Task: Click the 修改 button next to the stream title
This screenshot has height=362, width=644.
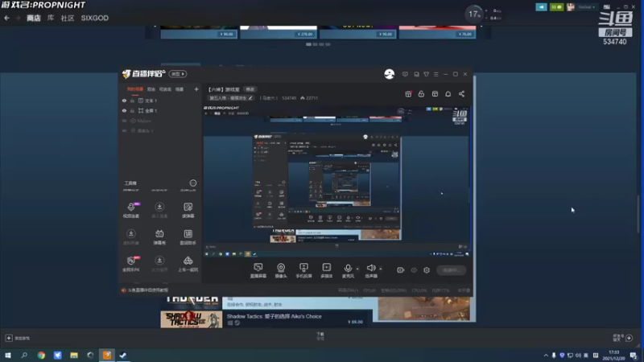Action: coord(250,89)
